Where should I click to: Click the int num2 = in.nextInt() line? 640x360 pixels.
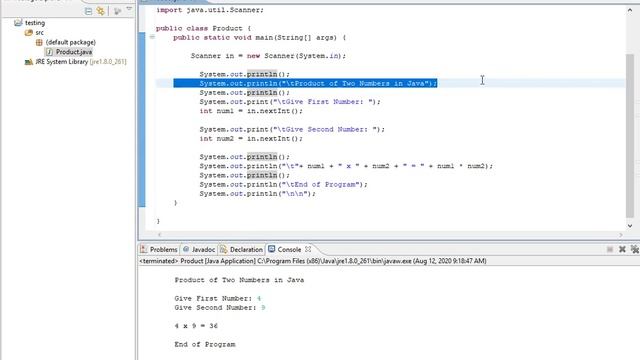(251, 139)
